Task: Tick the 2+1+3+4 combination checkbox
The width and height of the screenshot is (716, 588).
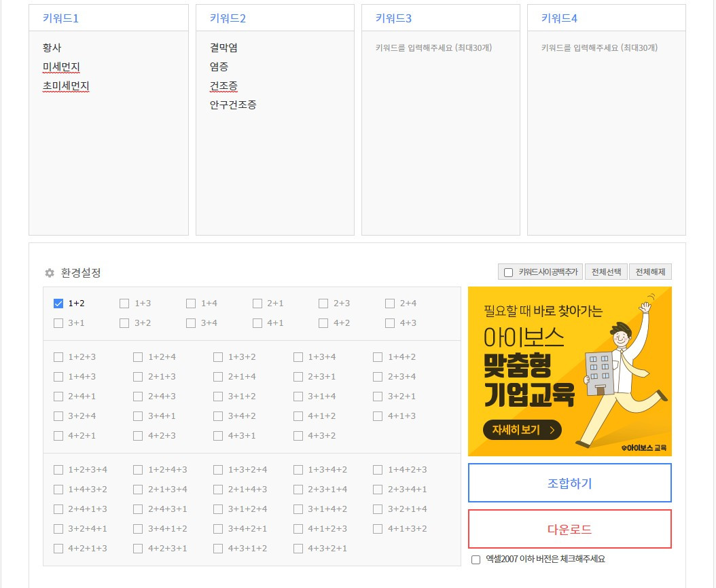Action: tap(138, 490)
